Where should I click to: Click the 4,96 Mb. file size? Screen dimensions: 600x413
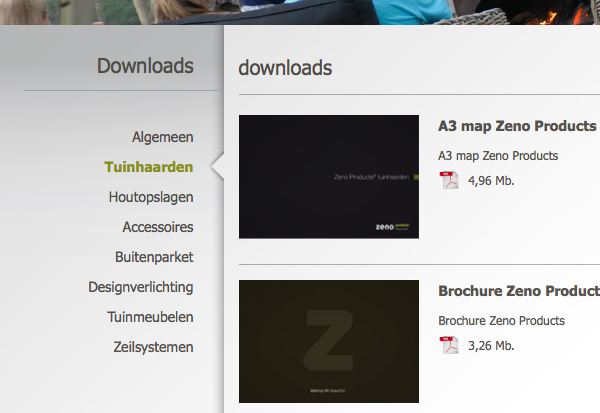(x=491, y=181)
